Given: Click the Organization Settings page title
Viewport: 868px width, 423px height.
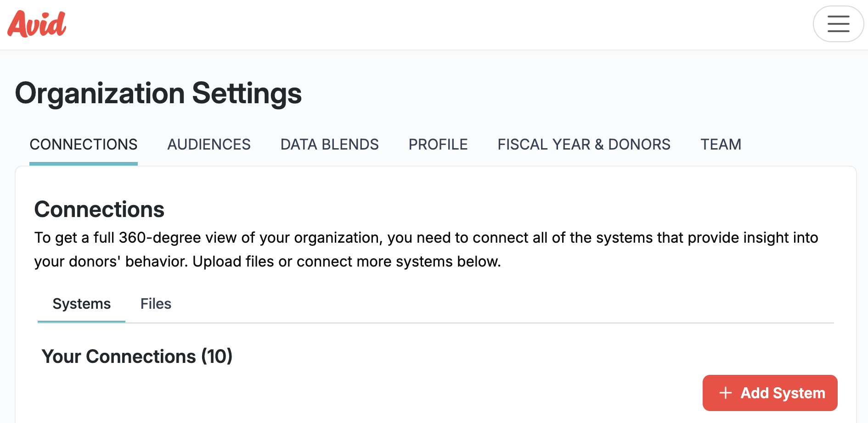Looking at the screenshot, I should tap(158, 93).
